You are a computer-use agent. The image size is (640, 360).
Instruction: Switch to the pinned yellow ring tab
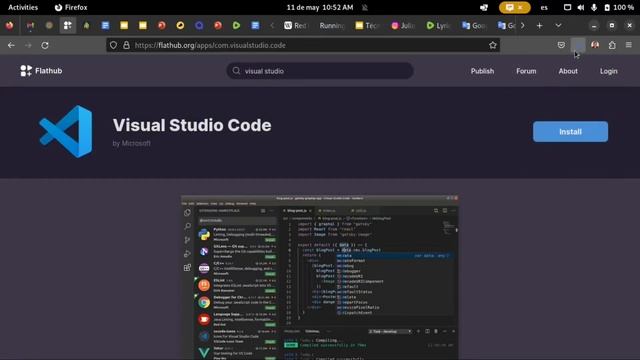(180, 25)
